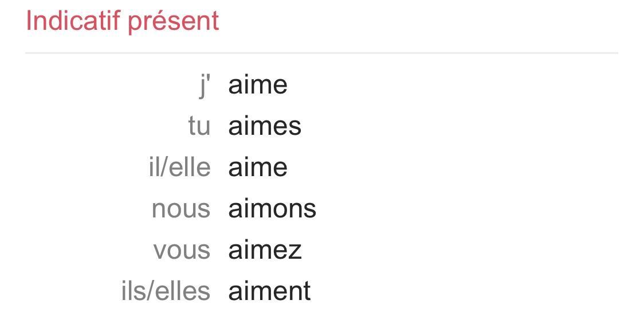644x331 pixels.
Task: Click the verb "aime" next to j'
Action: click(257, 85)
